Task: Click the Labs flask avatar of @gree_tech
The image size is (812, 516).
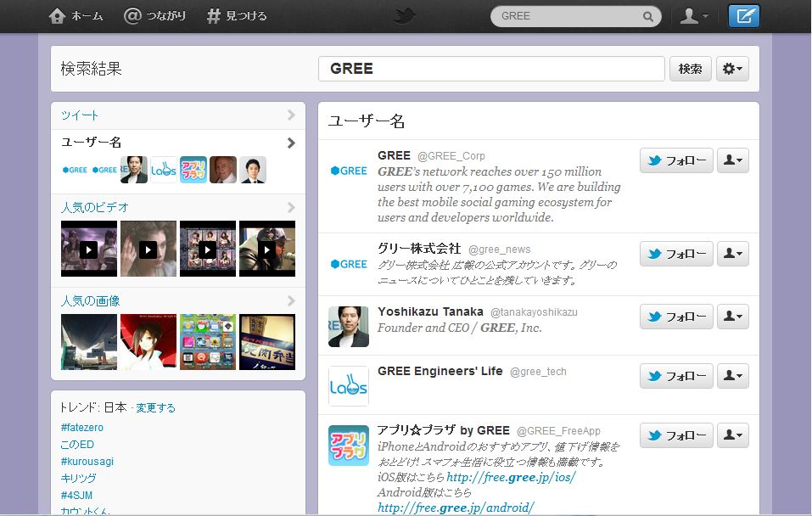Action: coord(349,386)
